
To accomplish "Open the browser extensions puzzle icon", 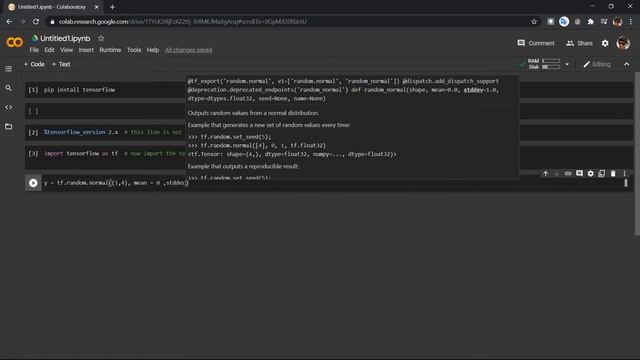I will tap(591, 22).
